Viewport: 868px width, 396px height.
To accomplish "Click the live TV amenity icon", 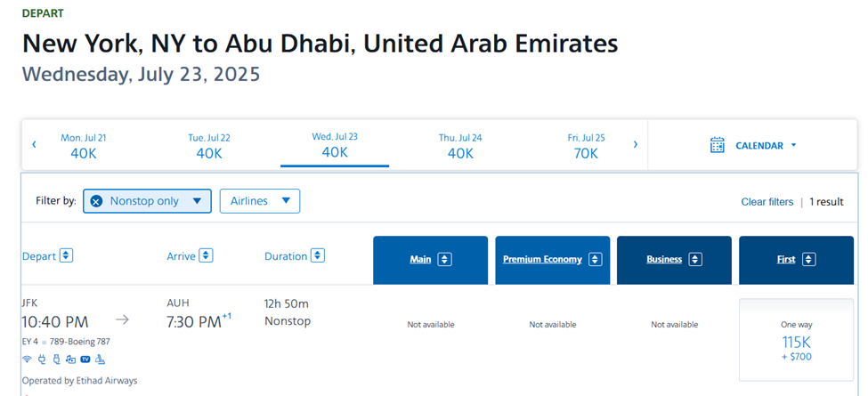I will pyautogui.click(x=85, y=360).
